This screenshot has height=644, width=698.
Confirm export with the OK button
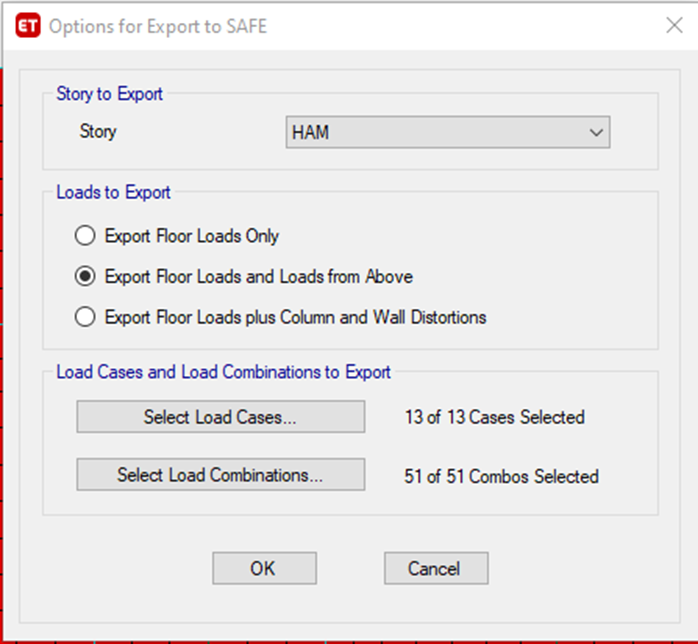(x=262, y=568)
